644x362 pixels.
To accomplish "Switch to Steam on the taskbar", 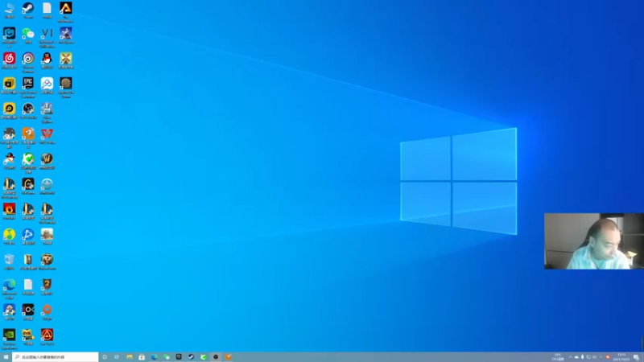I will click(x=191, y=357).
